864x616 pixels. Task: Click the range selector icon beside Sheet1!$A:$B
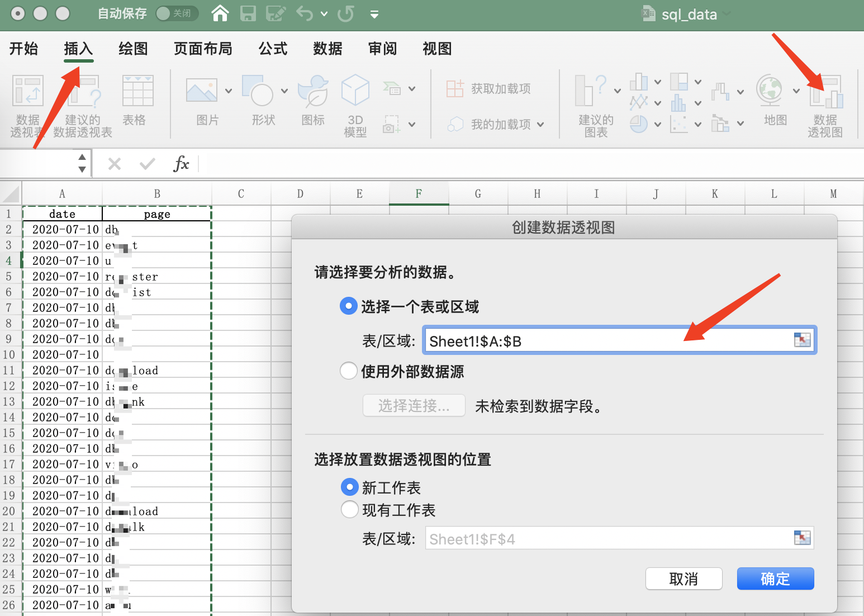click(802, 340)
